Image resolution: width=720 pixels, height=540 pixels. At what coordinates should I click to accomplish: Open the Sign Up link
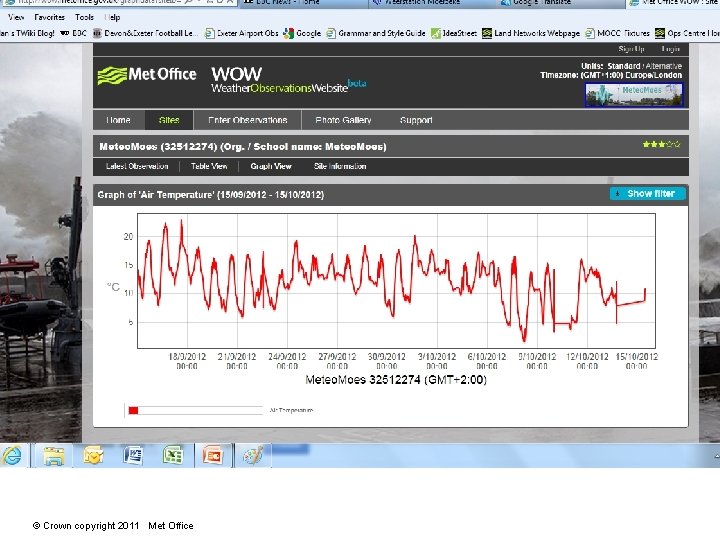click(x=631, y=49)
